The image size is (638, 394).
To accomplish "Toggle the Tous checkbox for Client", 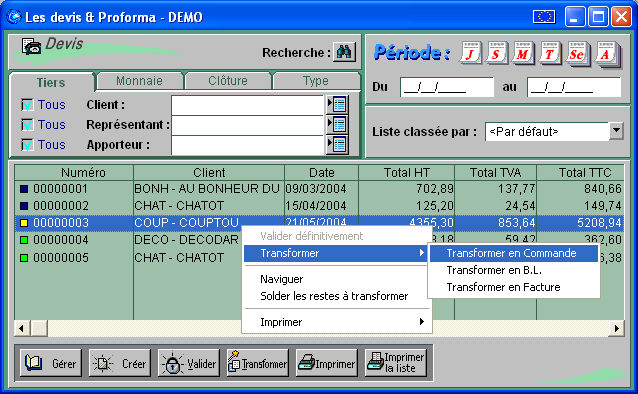I will 27,105.
